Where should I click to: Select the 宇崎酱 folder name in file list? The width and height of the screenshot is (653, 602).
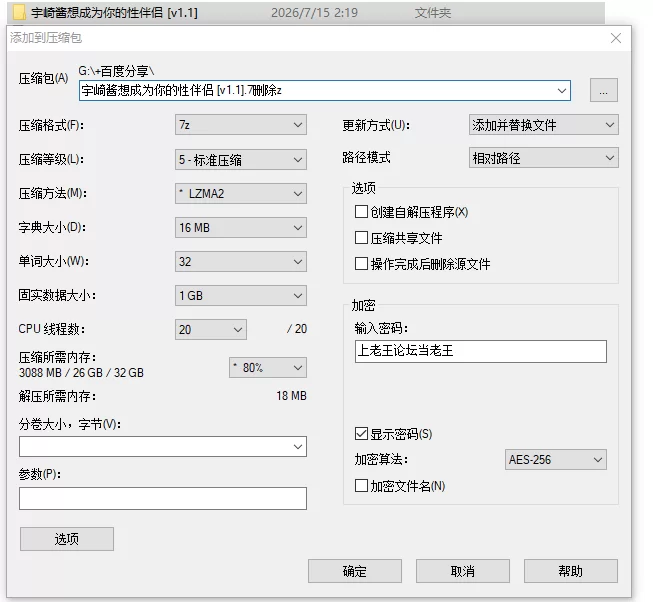click(x=114, y=12)
